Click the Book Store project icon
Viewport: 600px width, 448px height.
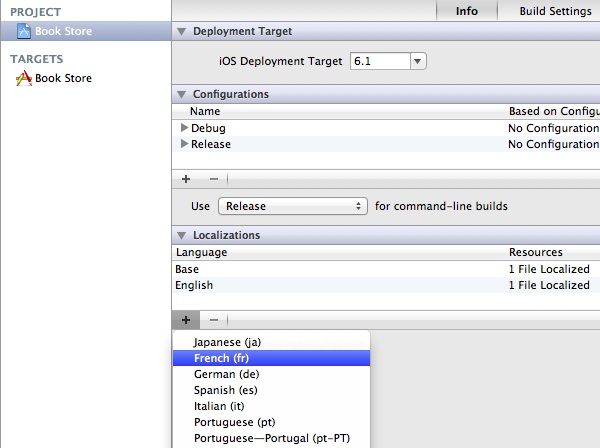click(24, 31)
